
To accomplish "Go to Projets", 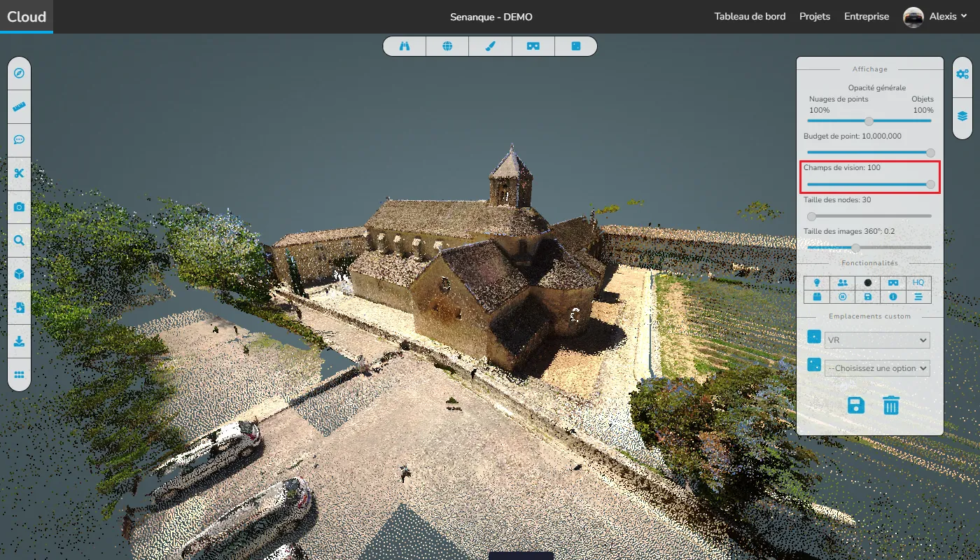I will (815, 16).
